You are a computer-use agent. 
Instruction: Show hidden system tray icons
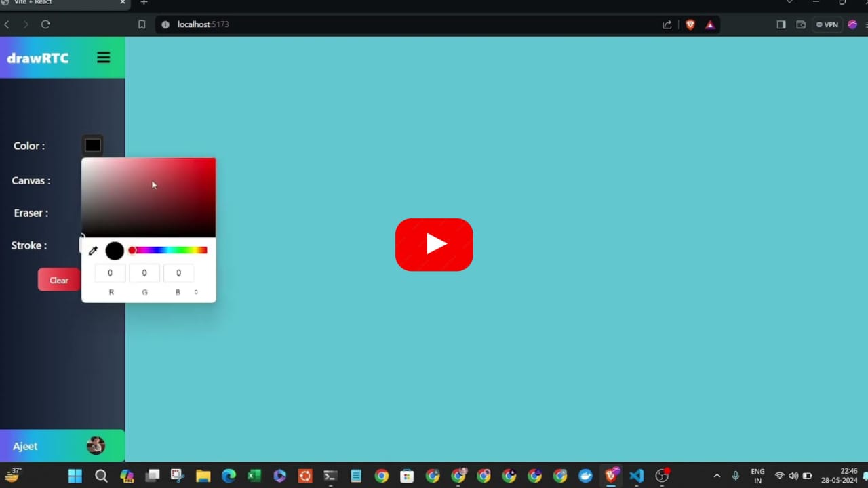click(717, 476)
